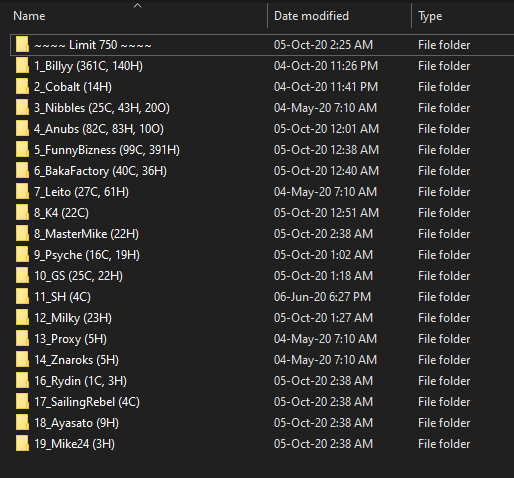The image size is (514, 478).
Task: Click date '05-Oct-20 12:01 AM'
Action: (326, 129)
